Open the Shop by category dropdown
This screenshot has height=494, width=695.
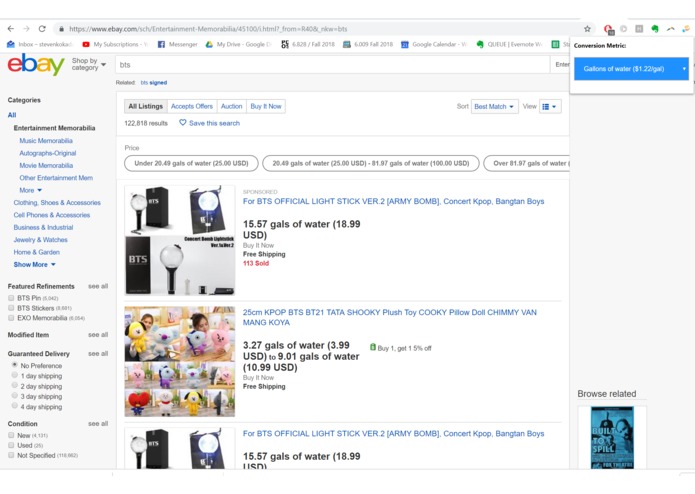click(x=89, y=64)
